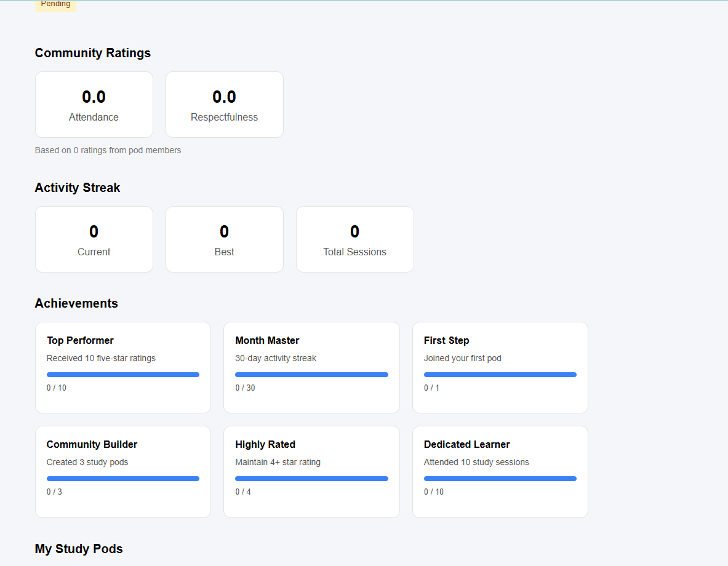Click the Dedicated Learner achievement card
728x566 pixels.
point(500,472)
